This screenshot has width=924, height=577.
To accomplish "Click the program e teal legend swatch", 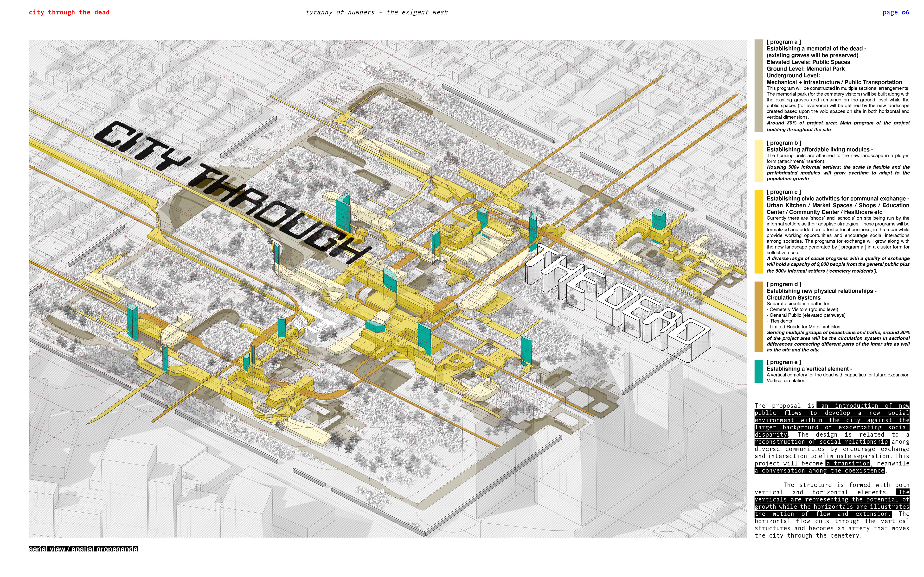I will coord(758,371).
